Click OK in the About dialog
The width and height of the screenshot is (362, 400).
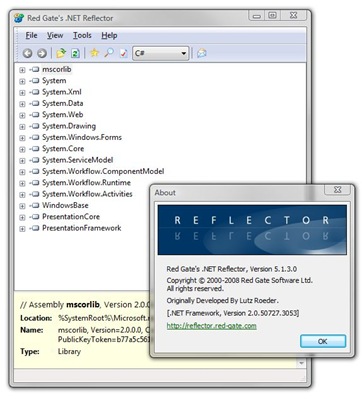[x=323, y=341]
